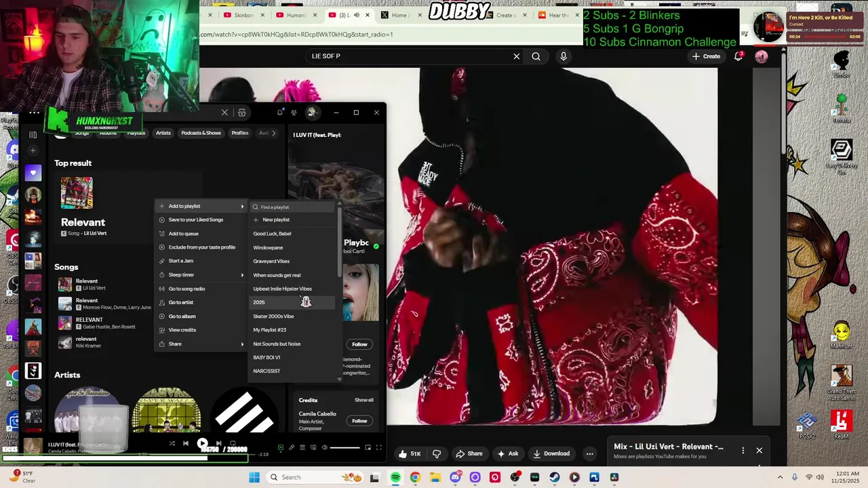Choose Add to queue in the context menu
Viewport: 868px width, 488px height.
pyautogui.click(x=201, y=233)
